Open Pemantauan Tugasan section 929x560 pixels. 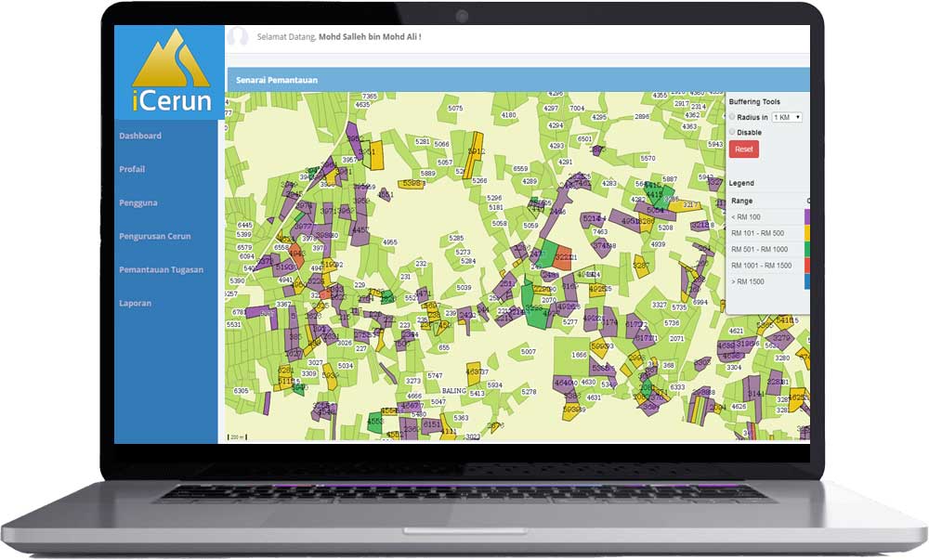[161, 269]
